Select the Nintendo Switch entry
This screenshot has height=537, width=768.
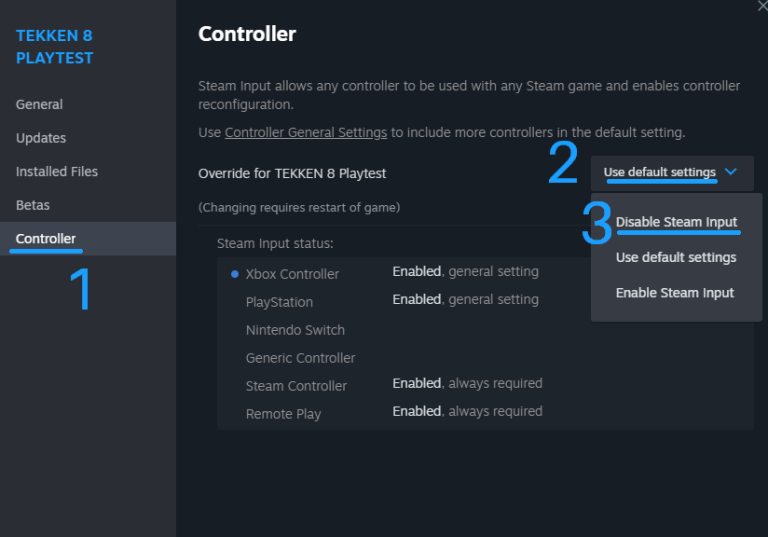(x=295, y=330)
